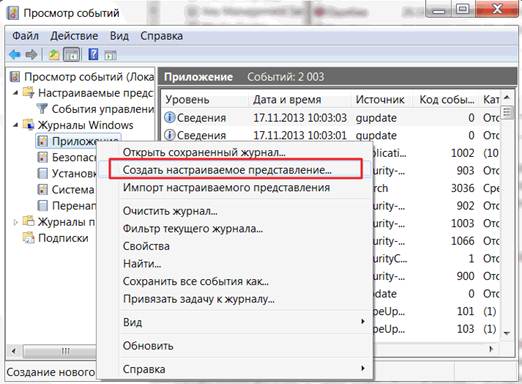Select the event row with code 1066
Image resolution: width=522 pixels, height=384 pixels.
coord(436,241)
